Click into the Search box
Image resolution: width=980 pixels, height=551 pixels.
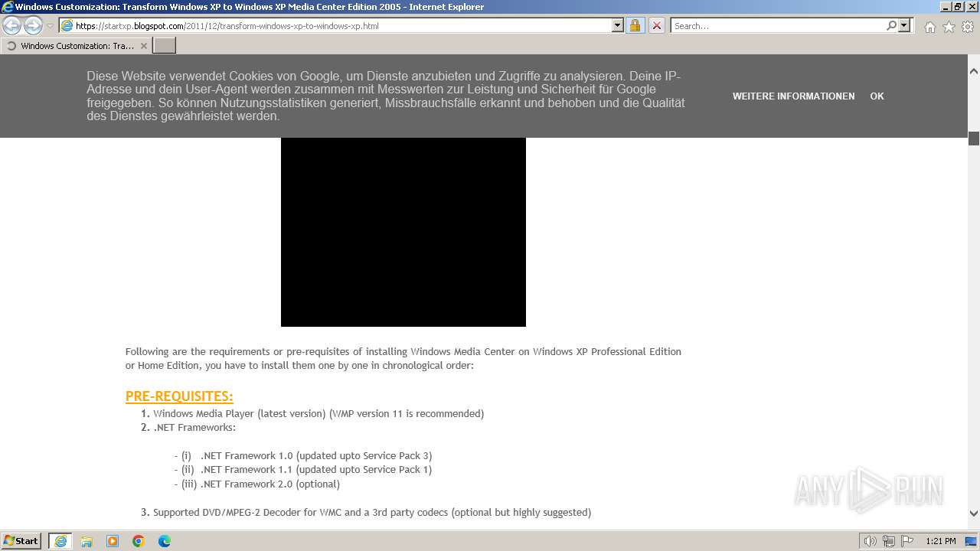click(777, 26)
